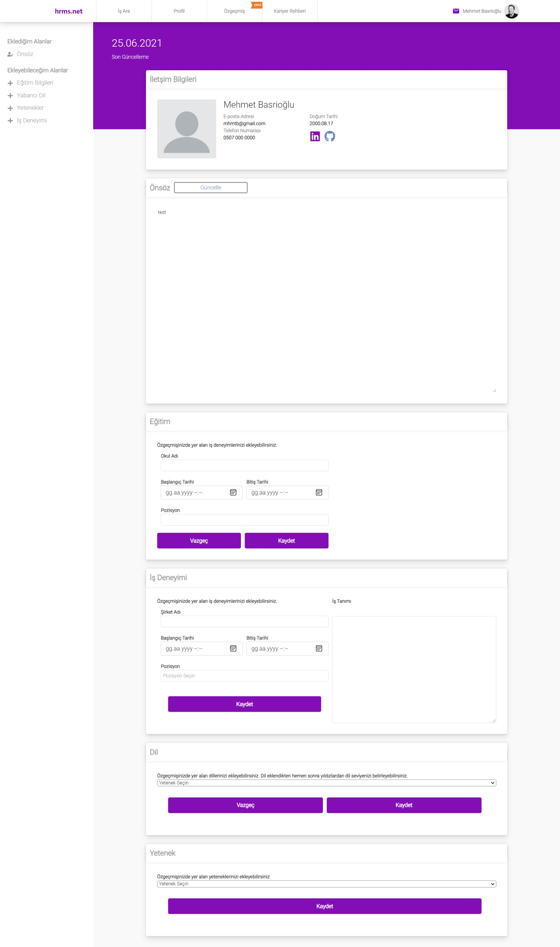This screenshot has width=560, height=947.
Task: Click the person icon next to Önsöz
Action: point(10,54)
